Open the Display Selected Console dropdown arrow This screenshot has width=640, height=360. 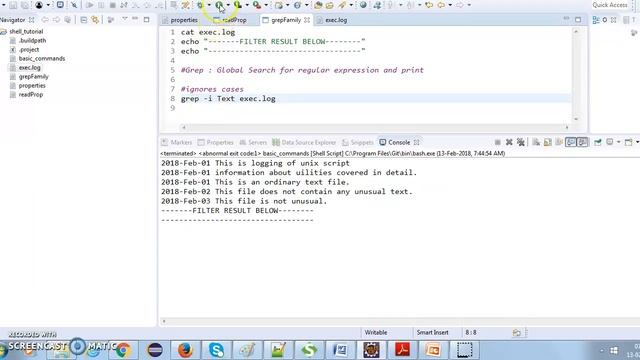click(x=618, y=142)
